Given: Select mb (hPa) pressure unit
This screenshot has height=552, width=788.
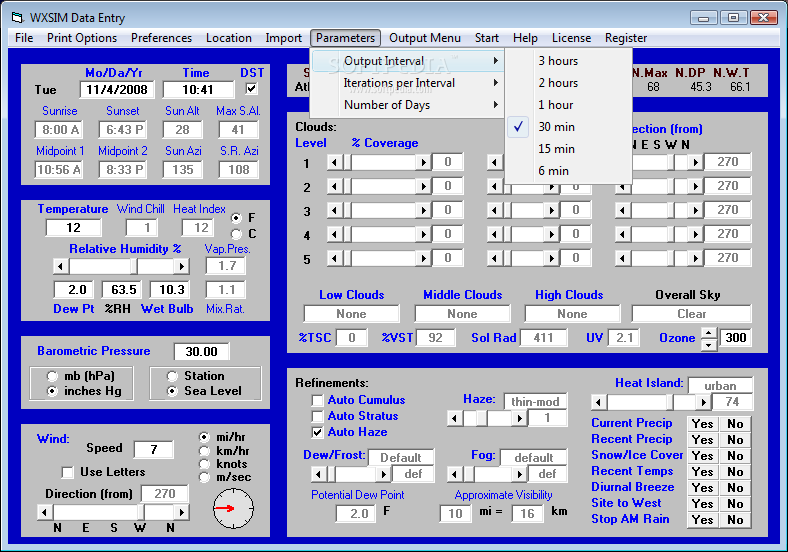Looking at the screenshot, I should (52, 376).
